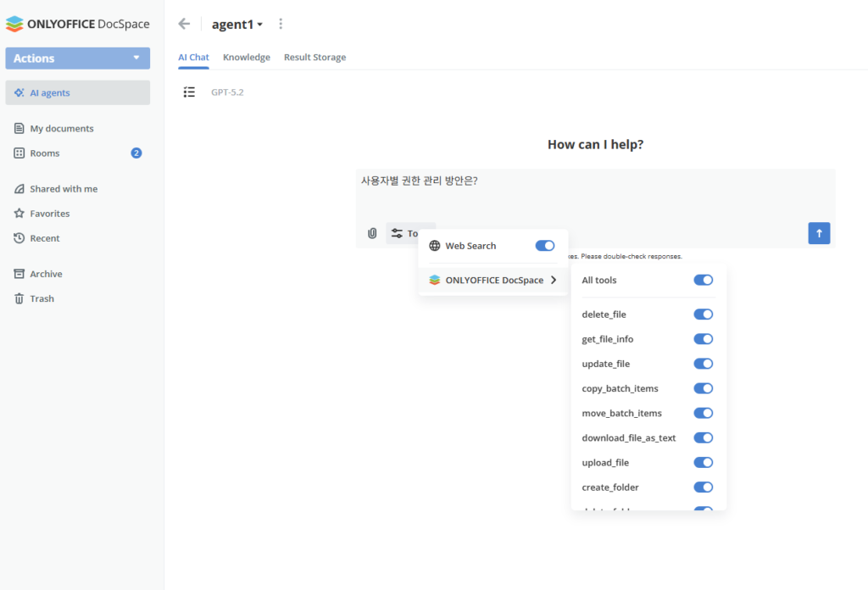Toggle the get_file_info switch

(x=703, y=339)
